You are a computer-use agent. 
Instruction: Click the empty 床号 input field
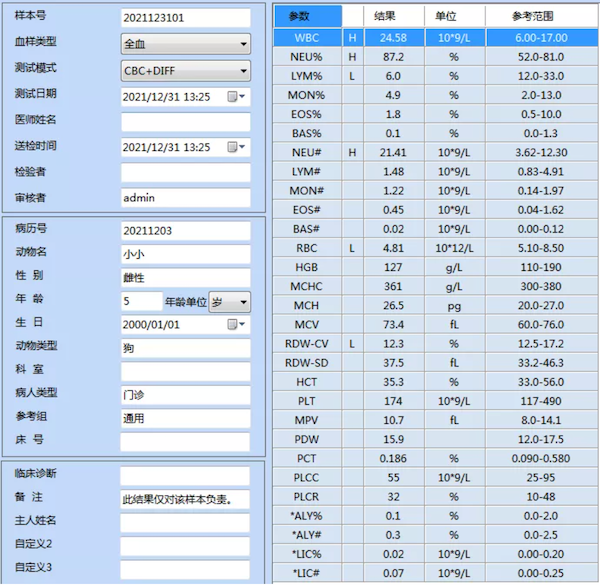click(x=186, y=442)
